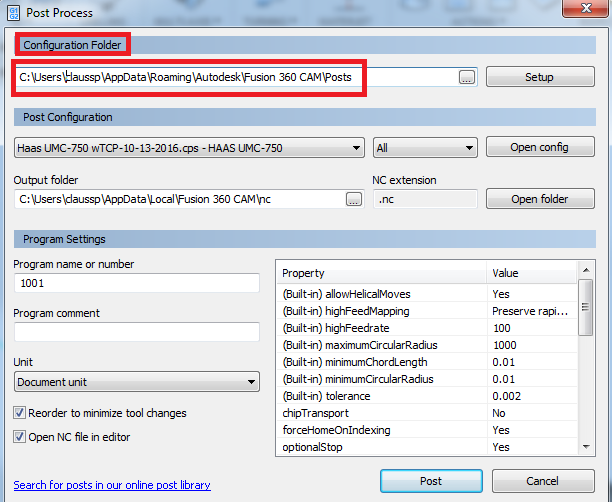
Task: Click the 'Preserve rapi...' value cell
Action: [x=532, y=311]
